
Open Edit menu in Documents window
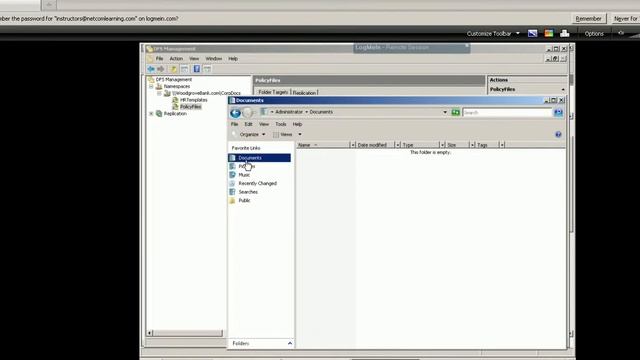(248, 124)
